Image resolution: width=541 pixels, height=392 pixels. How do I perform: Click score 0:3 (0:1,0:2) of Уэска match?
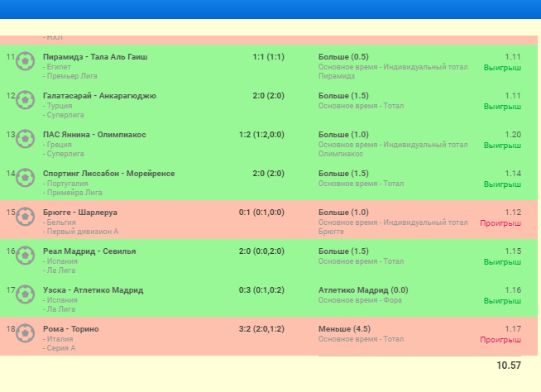point(261,290)
